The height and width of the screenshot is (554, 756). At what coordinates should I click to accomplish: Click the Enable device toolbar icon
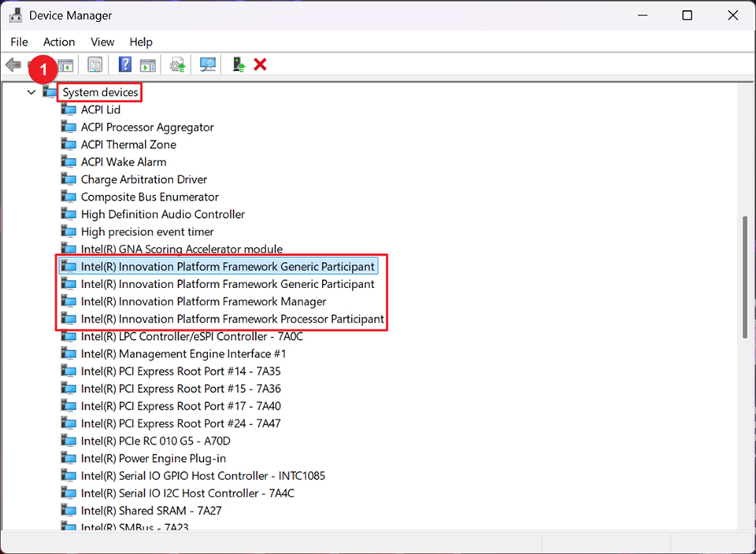tap(239, 65)
